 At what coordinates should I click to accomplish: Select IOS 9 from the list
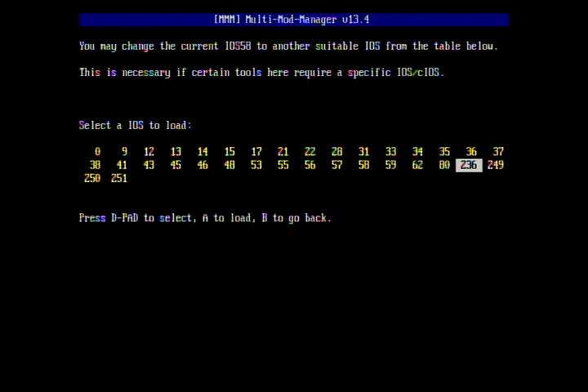124,152
